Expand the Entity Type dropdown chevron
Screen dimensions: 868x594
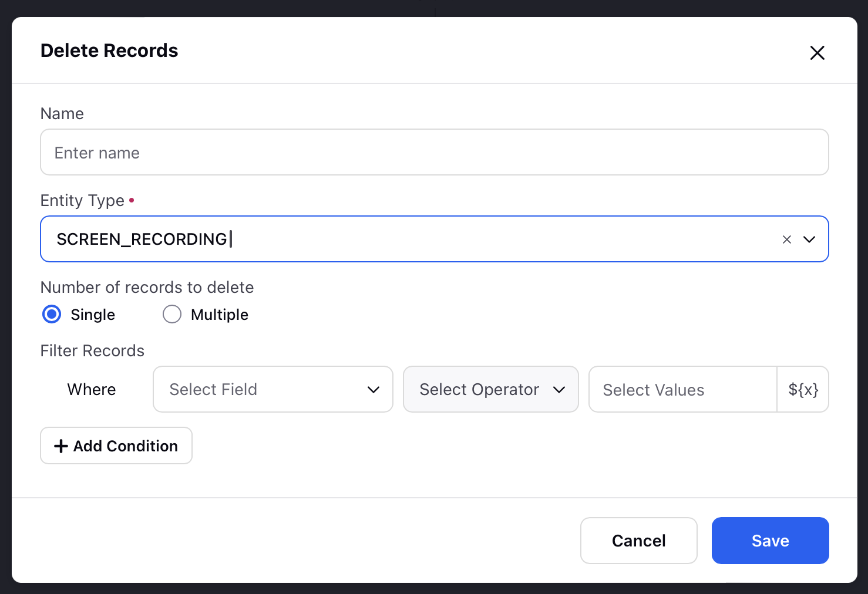pos(809,239)
